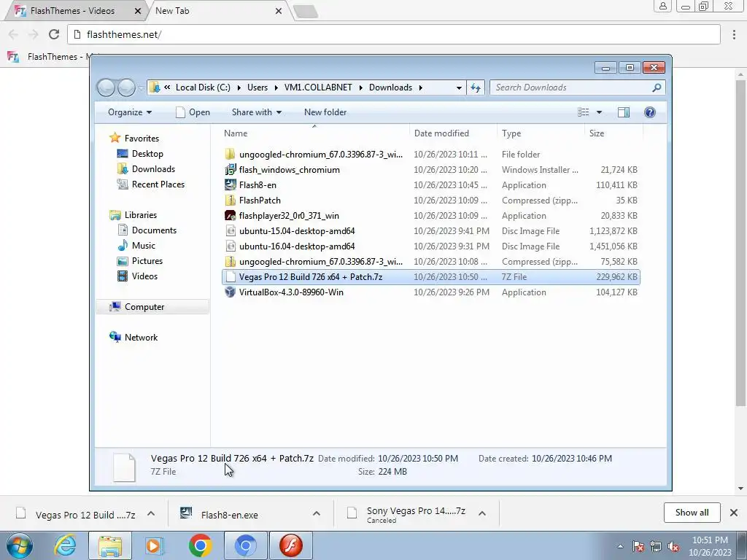
Task: Click the Open toolbar button
Action: click(x=193, y=112)
